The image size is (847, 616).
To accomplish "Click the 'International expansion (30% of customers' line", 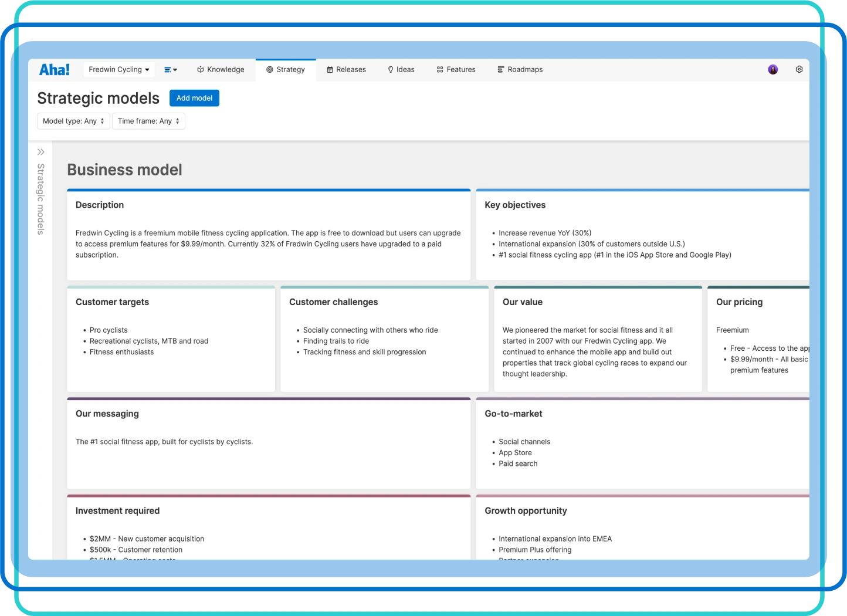I will point(592,244).
